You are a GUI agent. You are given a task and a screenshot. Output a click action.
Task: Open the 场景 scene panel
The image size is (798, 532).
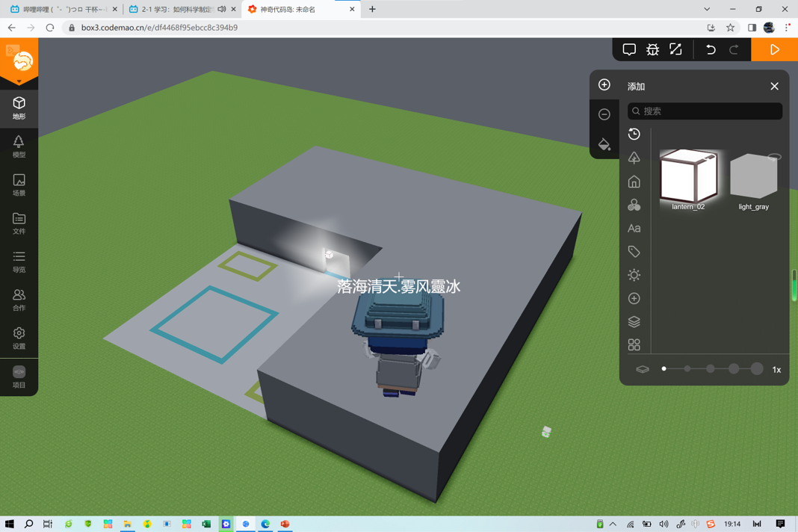point(19,185)
